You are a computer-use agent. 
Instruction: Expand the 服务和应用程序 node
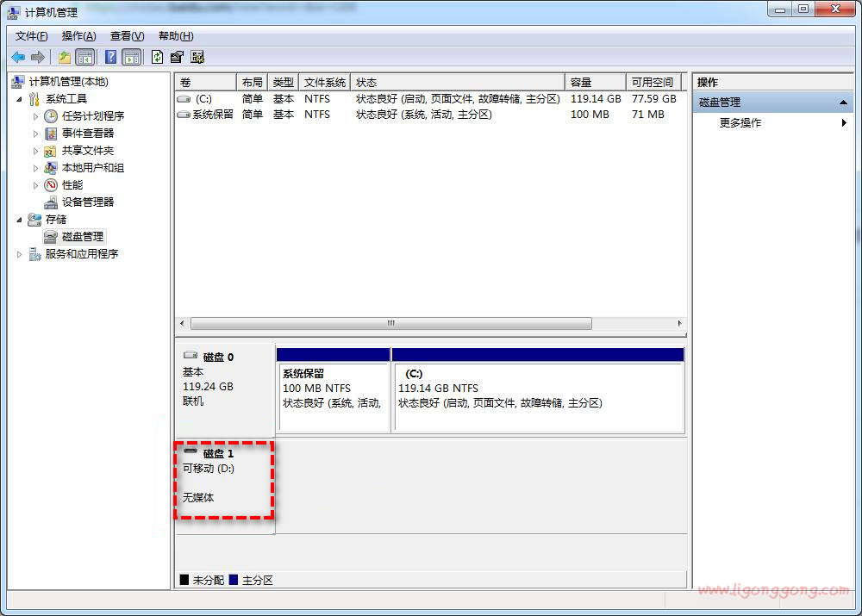click(x=20, y=253)
